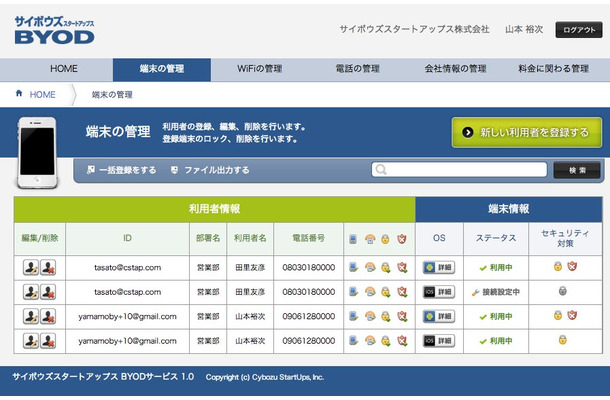This screenshot has height=400, width=610.
Task: Click the サイボウズ BYOD logo
Action: tap(54, 30)
